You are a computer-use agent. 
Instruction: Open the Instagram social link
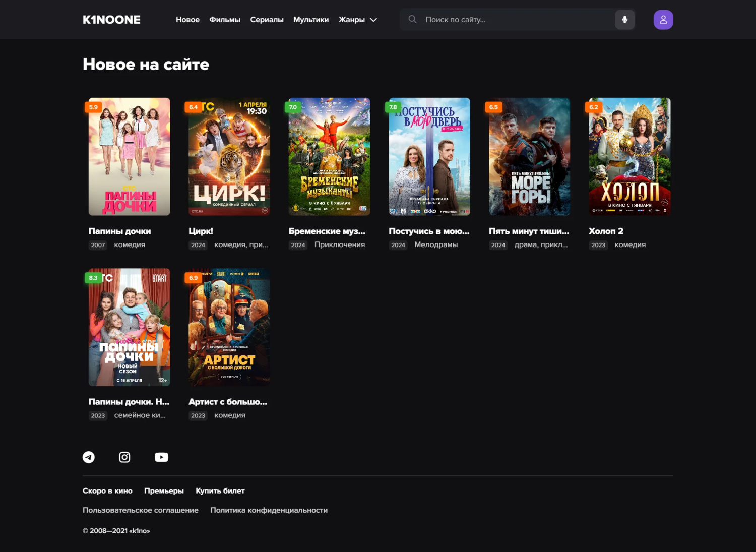coord(124,457)
